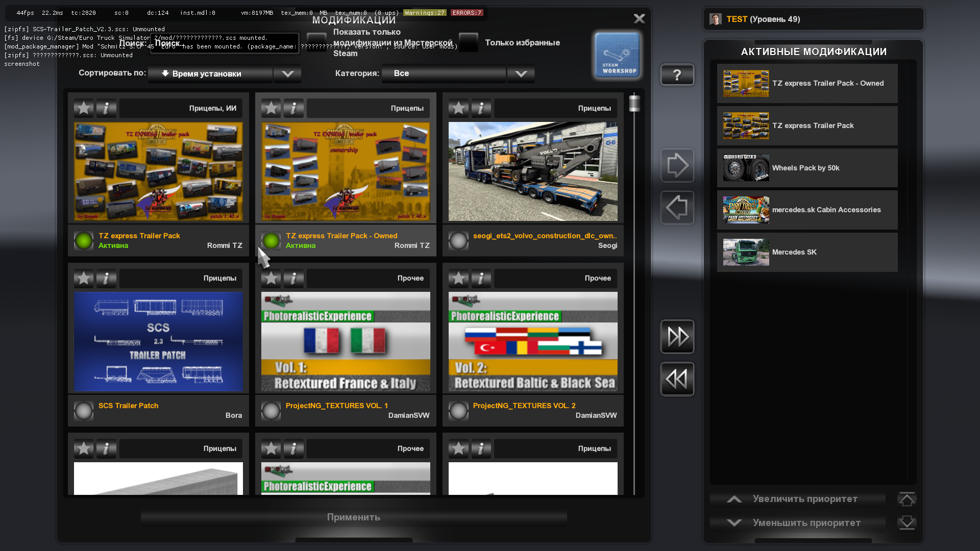980x551 pixels.
Task: Click Уменьшить приоритет button
Action: [x=797, y=522]
